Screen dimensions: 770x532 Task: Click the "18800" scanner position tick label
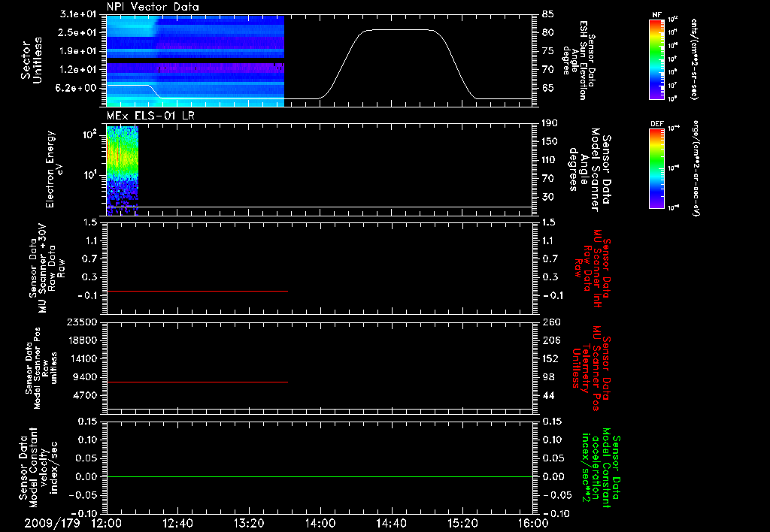click(x=82, y=340)
